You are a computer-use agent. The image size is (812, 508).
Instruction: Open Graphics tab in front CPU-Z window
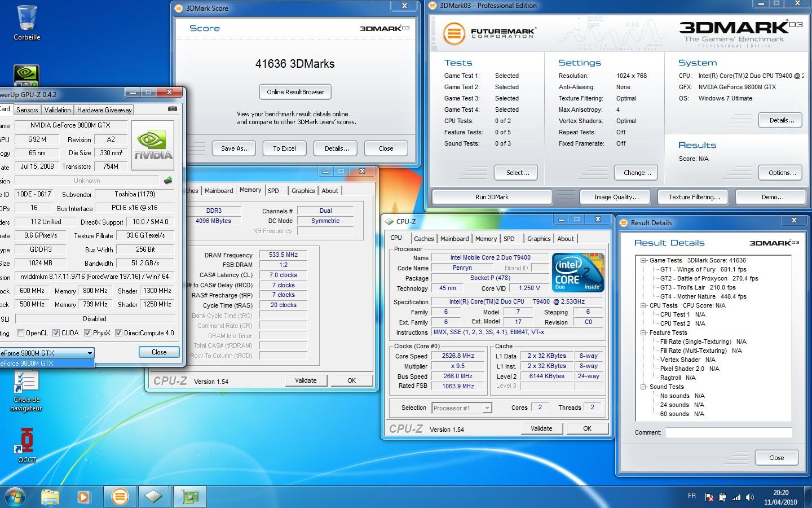coord(539,239)
